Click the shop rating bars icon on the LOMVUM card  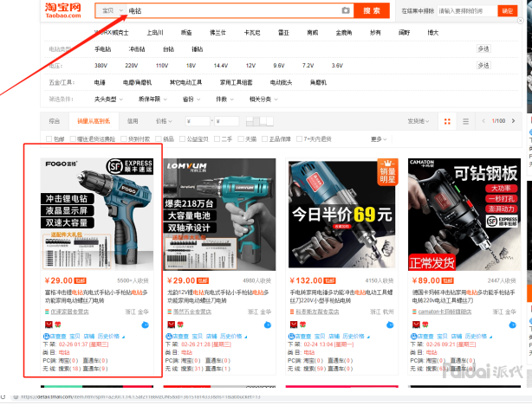(170, 312)
